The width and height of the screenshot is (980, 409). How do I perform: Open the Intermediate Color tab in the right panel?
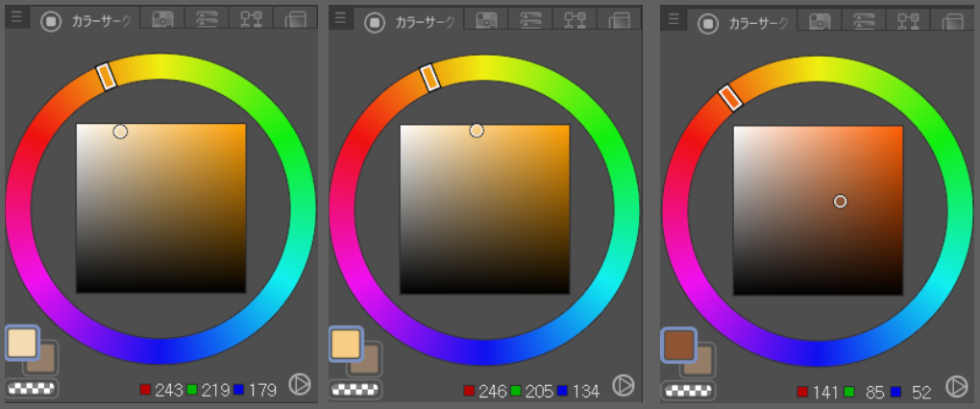[x=908, y=20]
